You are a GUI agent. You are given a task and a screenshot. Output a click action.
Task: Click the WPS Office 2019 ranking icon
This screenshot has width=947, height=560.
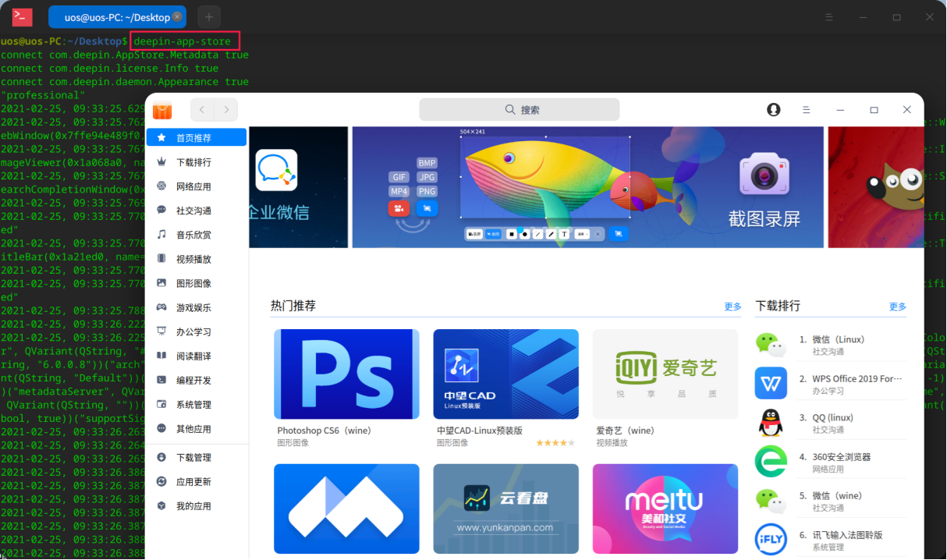tap(771, 384)
